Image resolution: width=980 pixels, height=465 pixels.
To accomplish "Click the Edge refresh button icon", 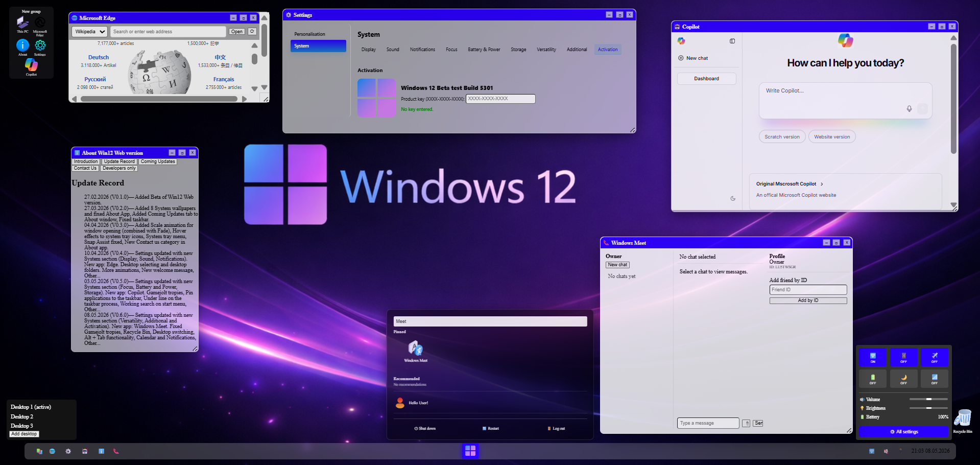I will click(252, 31).
